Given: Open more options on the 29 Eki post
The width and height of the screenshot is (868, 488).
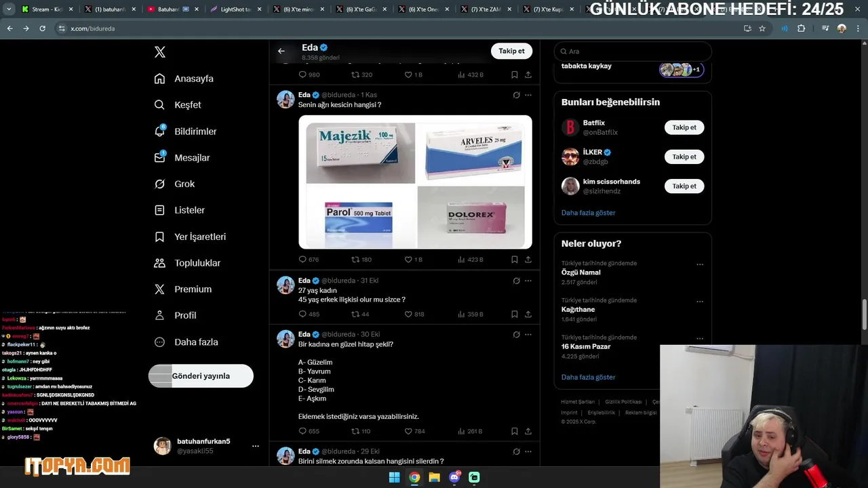Looking at the screenshot, I should pyautogui.click(x=528, y=451).
